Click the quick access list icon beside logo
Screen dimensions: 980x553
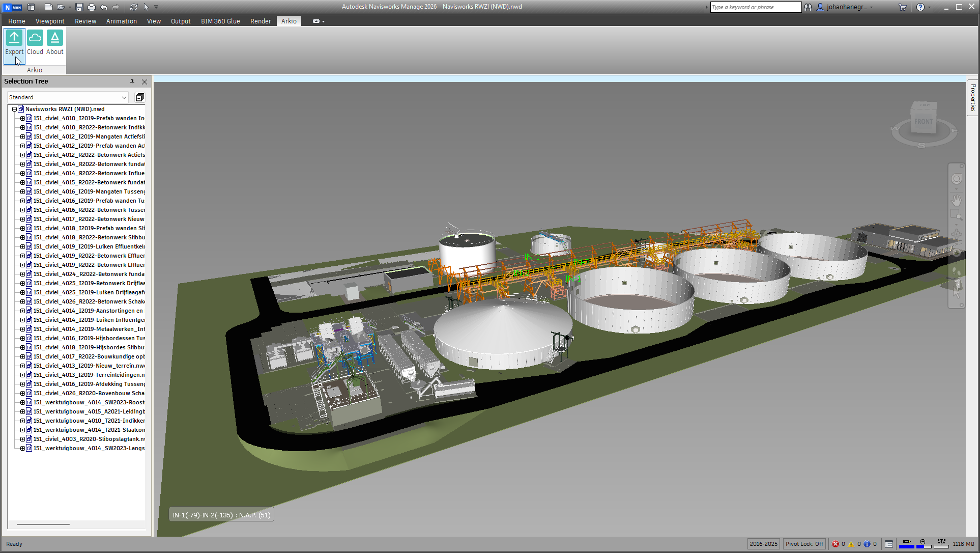coord(31,7)
